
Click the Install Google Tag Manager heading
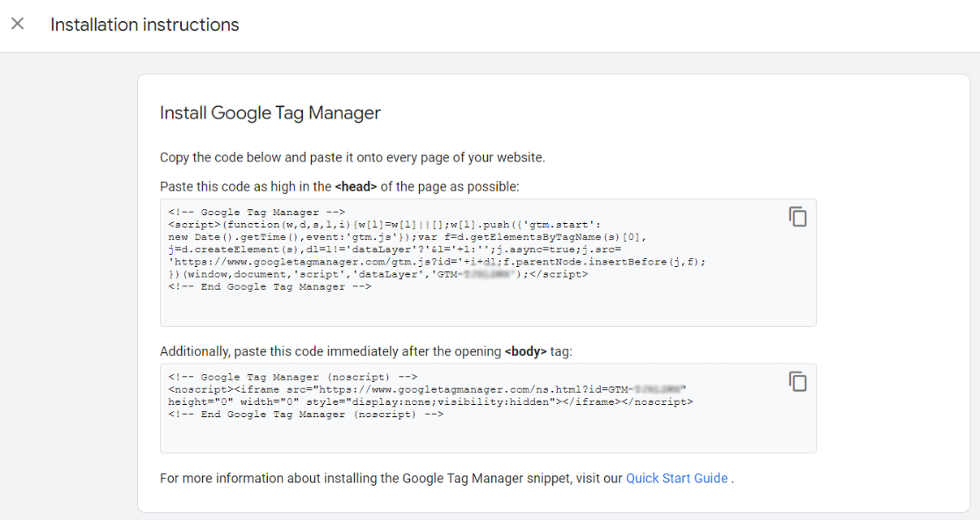point(269,112)
